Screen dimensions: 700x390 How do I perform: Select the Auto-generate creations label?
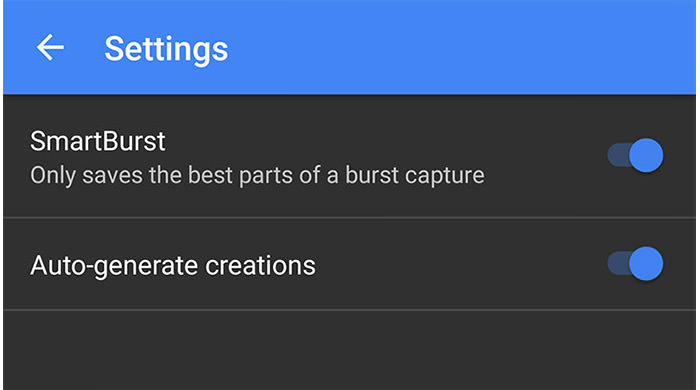(x=173, y=266)
